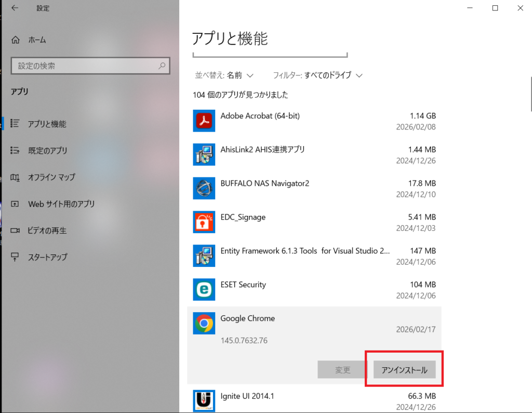The image size is (532, 413).
Task: Click the Entity Framework Tools installer icon
Action: (x=204, y=256)
